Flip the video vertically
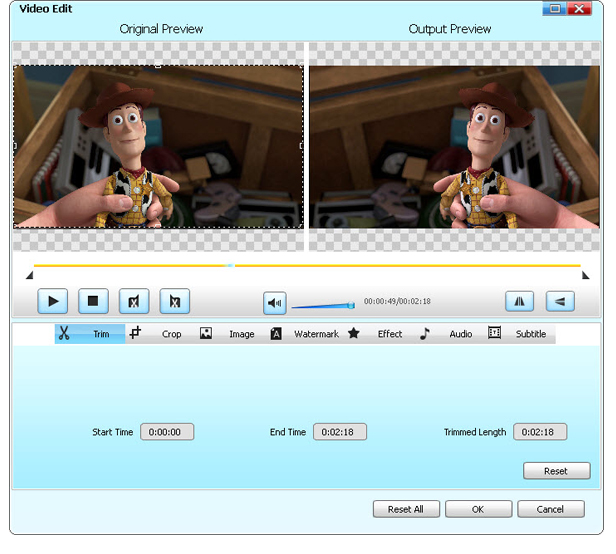 tap(560, 301)
